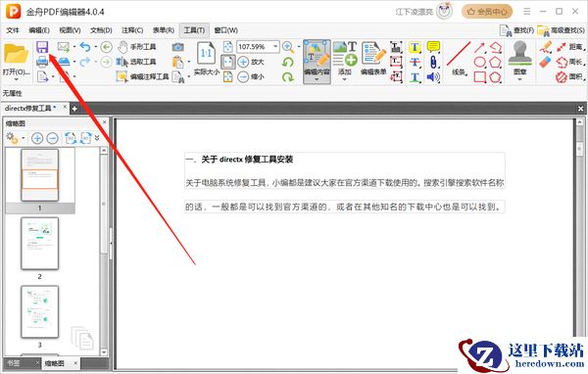This screenshot has height=374, width=588.
Task: Open the zoom percentage 107.59% dropdown
Action: tap(275, 47)
